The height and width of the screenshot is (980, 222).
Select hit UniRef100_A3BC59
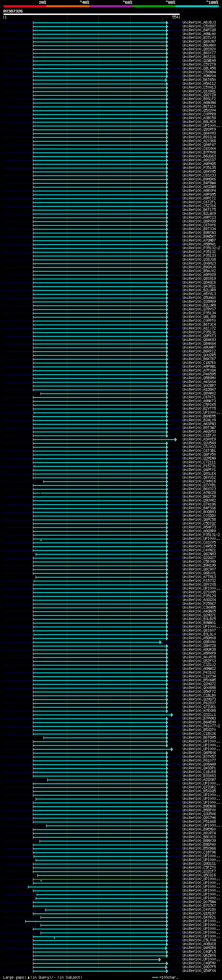tap(199, 118)
